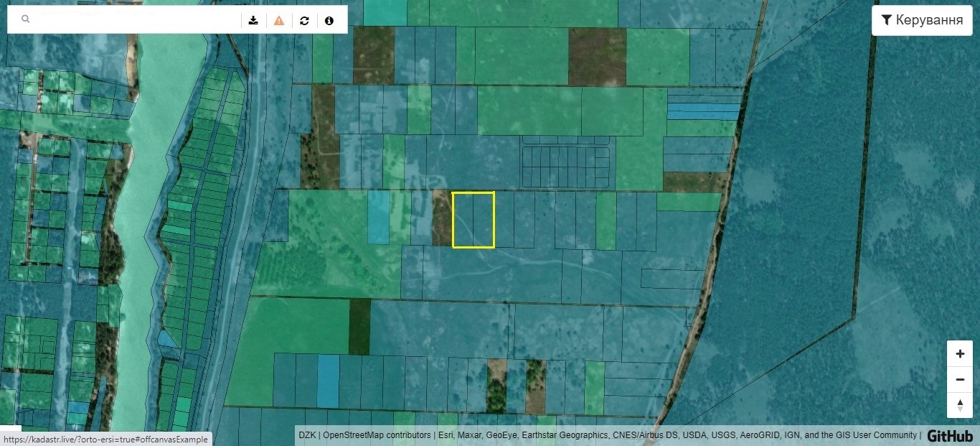The width and height of the screenshot is (980, 446).
Task: Click the bright blue parcel in bottom-left row
Action: coord(328,381)
